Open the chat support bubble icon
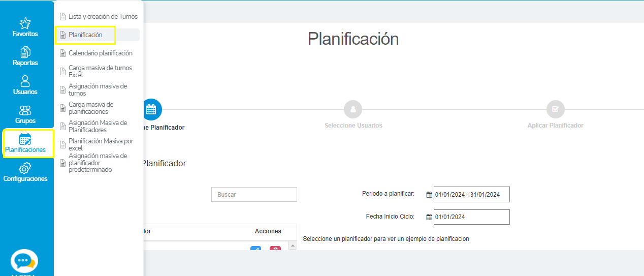The height and width of the screenshot is (276, 644). (x=24, y=261)
